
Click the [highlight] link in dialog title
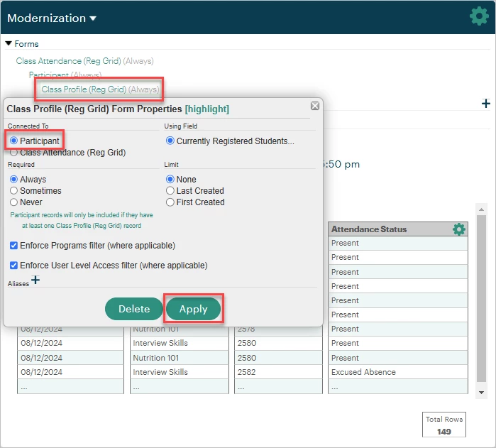[x=207, y=109]
